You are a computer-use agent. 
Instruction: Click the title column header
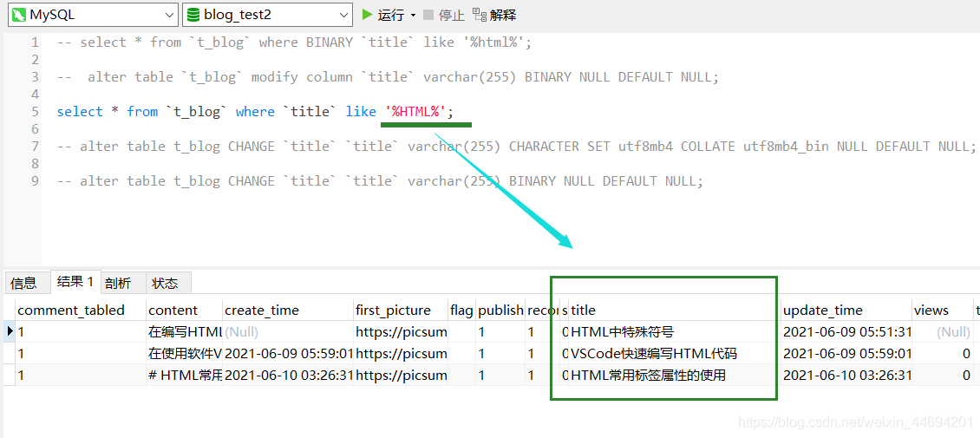583,310
